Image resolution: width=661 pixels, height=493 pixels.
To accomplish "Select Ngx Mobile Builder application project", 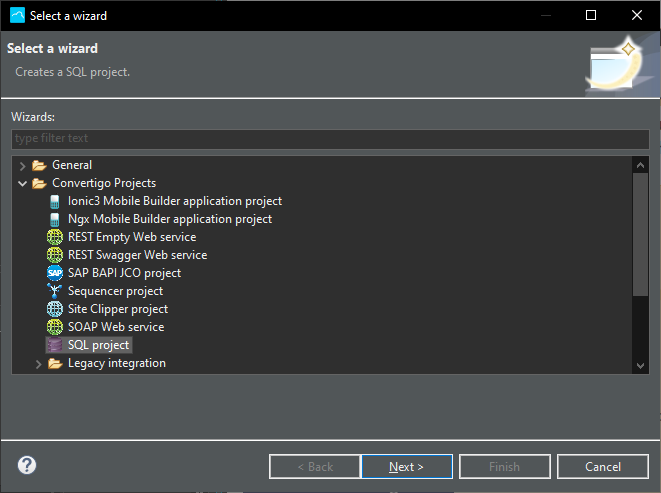I will [x=170, y=219].
